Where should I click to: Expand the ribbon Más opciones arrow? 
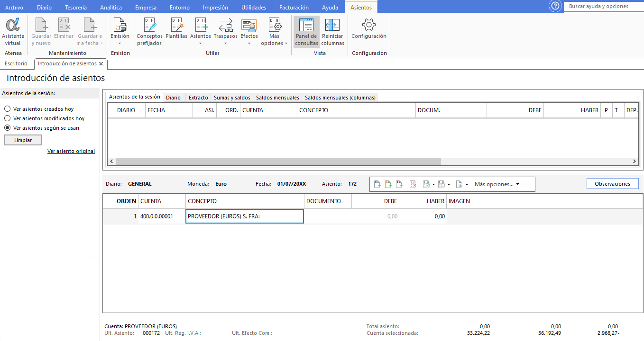286,44
